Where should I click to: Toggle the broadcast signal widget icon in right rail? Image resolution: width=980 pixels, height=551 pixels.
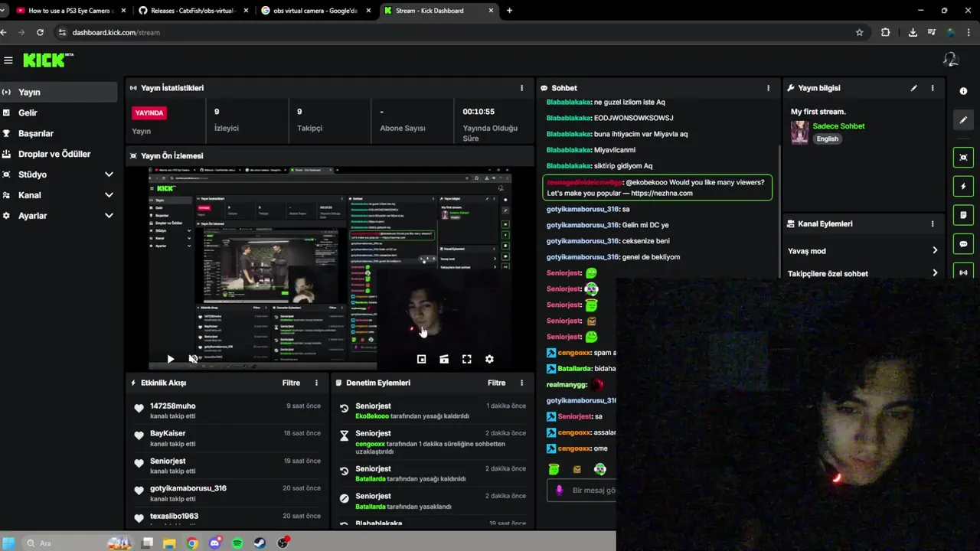[963, 272]
